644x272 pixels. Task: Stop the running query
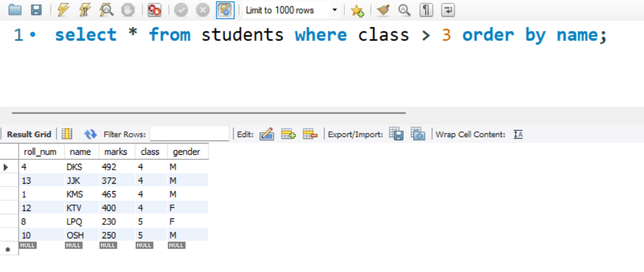click(128, 10)
